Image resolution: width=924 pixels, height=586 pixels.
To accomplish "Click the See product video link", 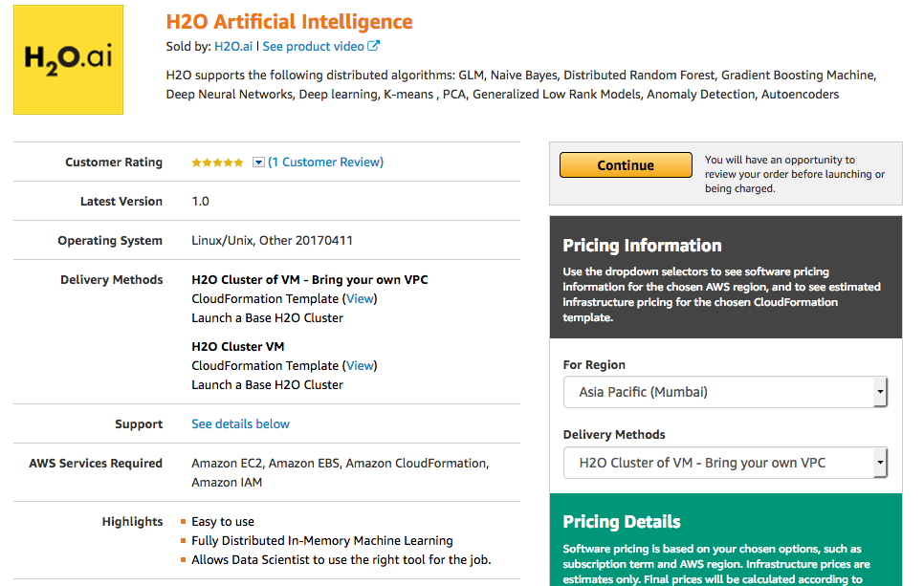I will pos(315,45).
